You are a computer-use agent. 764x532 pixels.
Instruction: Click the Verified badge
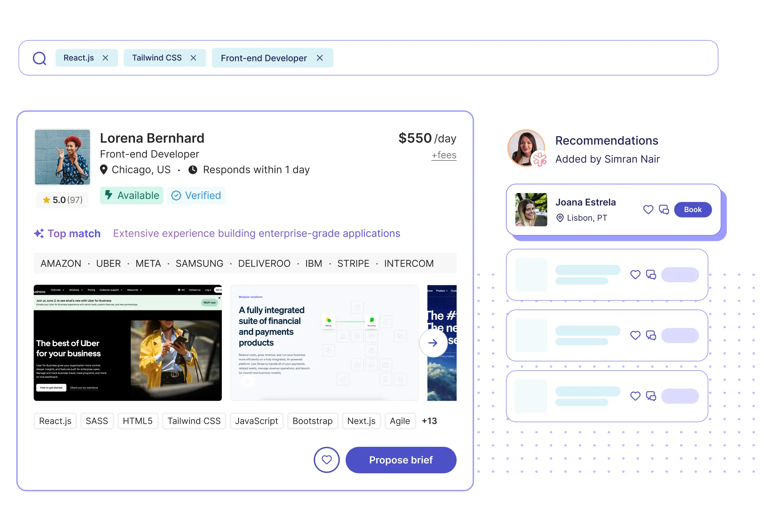pos(196,195)
